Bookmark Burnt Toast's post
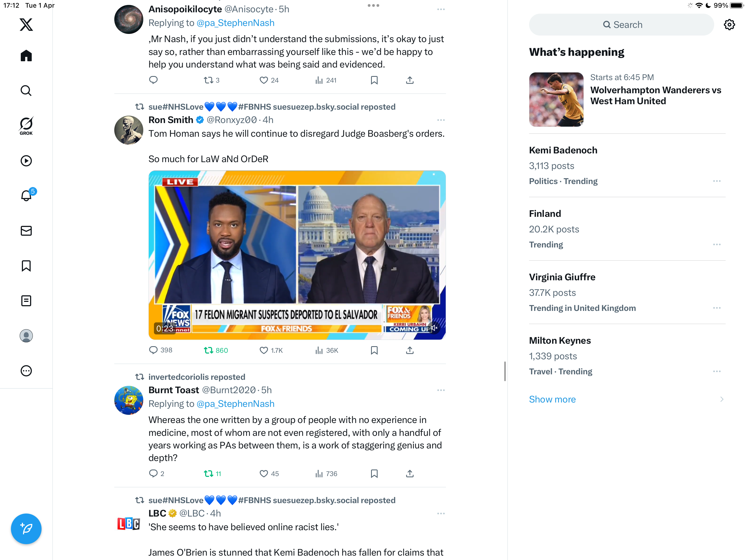747x560 pixels. coord(374,474)
